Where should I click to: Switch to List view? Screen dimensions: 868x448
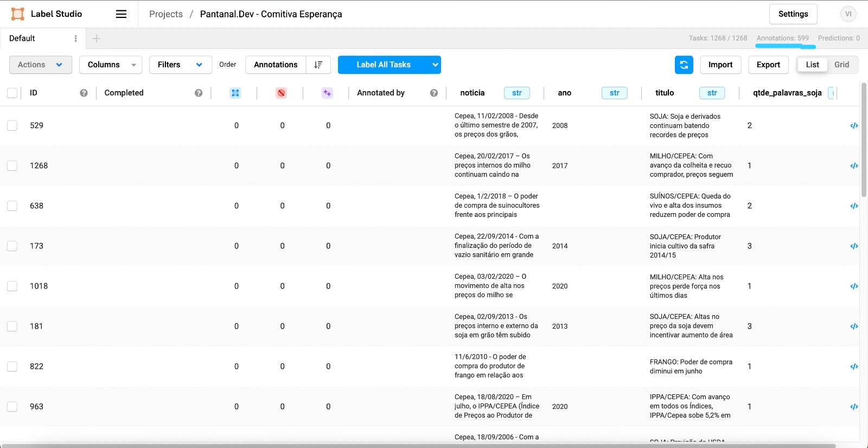tap(812, 65)
